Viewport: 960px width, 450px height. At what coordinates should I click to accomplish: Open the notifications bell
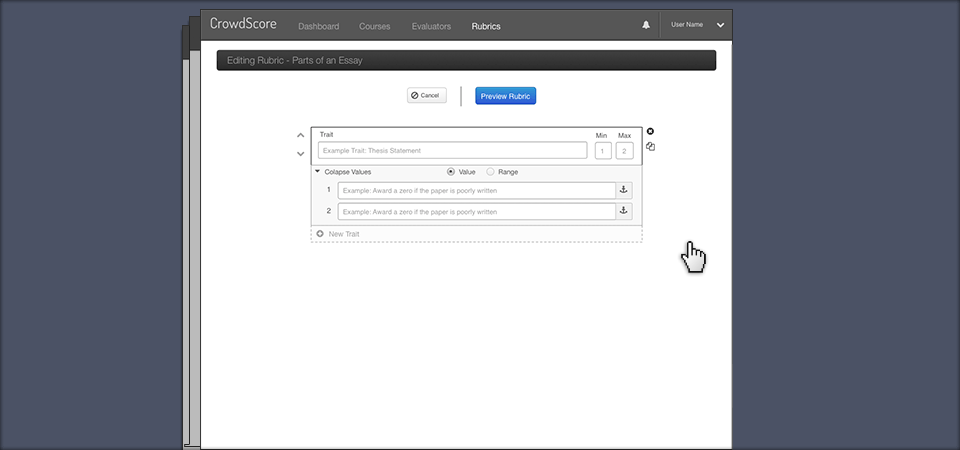[x=646, y=25]
